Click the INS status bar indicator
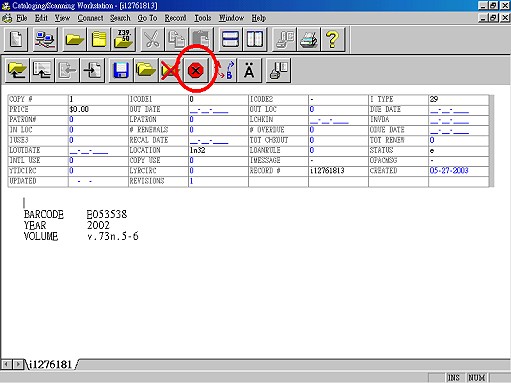The width and height of the screenshot is (511, 383). click(x=453, y=378)
